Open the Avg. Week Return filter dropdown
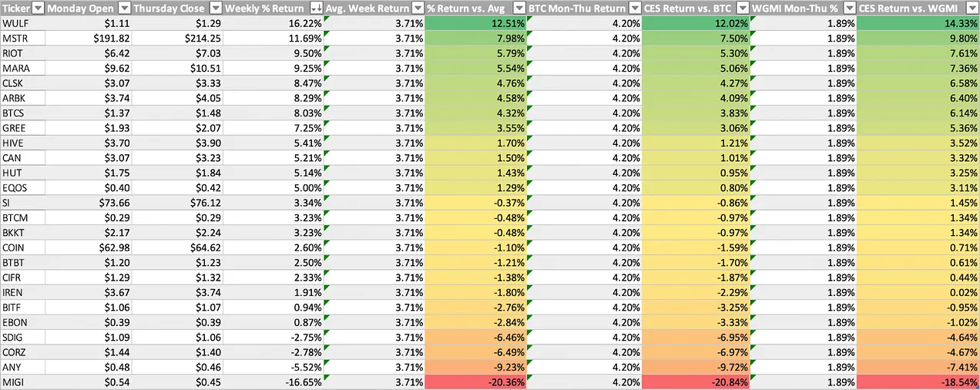980x390 pixels. tap(417, 8)
